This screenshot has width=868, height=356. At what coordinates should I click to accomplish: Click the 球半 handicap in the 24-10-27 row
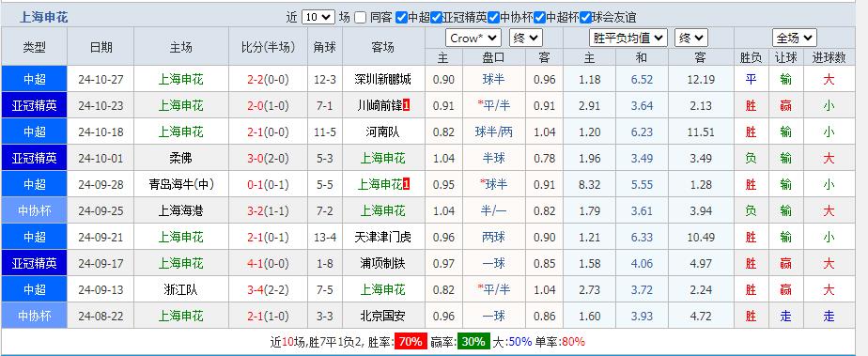[493, 79]
